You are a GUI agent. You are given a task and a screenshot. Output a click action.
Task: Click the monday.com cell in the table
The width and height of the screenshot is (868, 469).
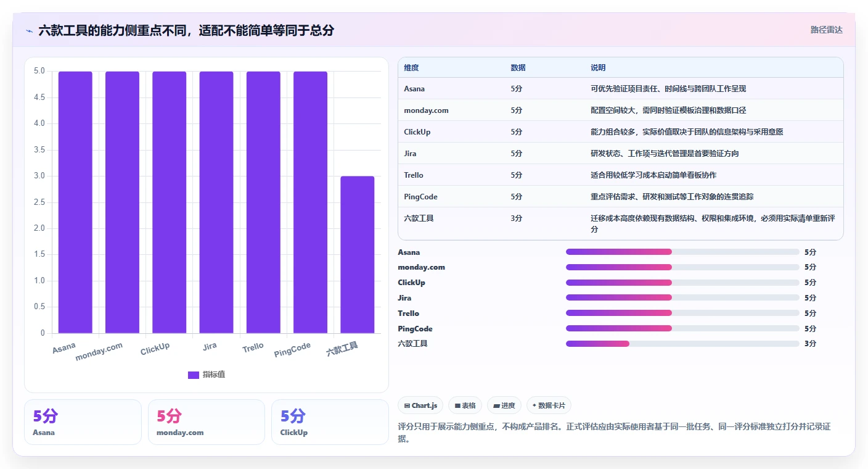click(426, 110)
